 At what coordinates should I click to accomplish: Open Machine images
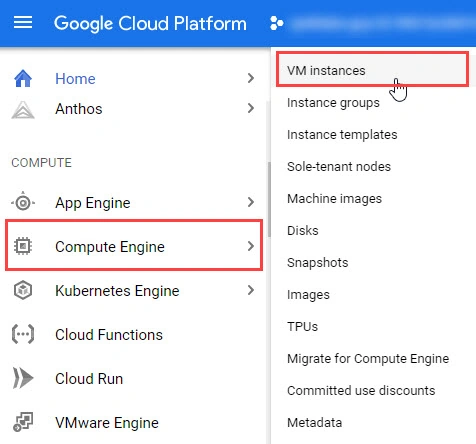point(335,199)
